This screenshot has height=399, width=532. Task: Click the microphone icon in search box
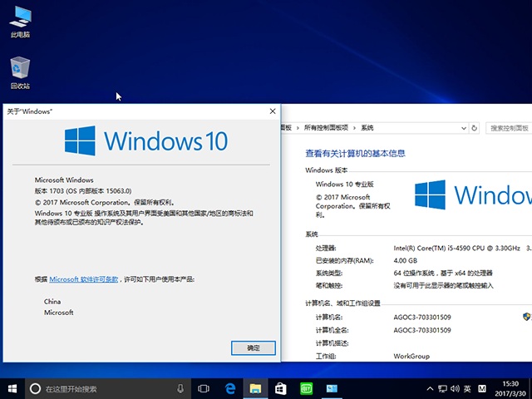coord(180,388)
